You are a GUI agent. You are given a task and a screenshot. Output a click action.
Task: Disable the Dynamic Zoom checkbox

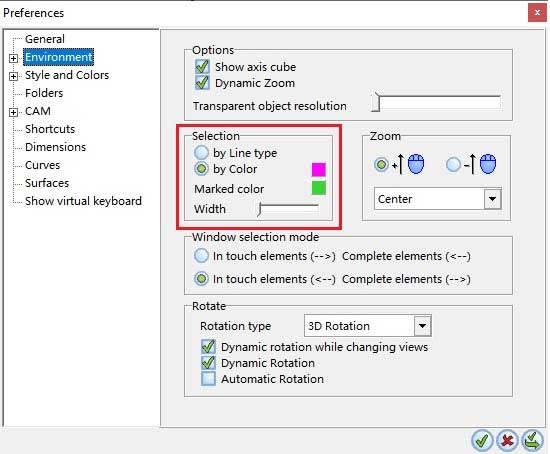[x=202, y=83]
